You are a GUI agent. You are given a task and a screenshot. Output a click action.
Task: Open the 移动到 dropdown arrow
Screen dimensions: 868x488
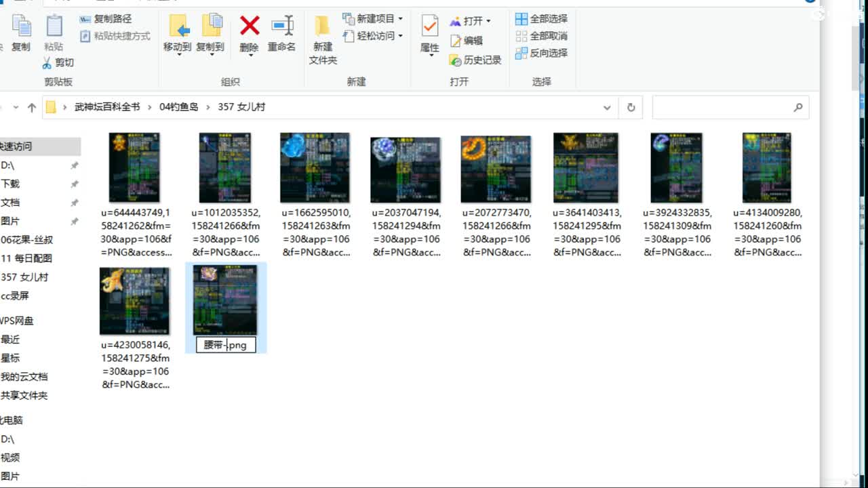(179, 54)
